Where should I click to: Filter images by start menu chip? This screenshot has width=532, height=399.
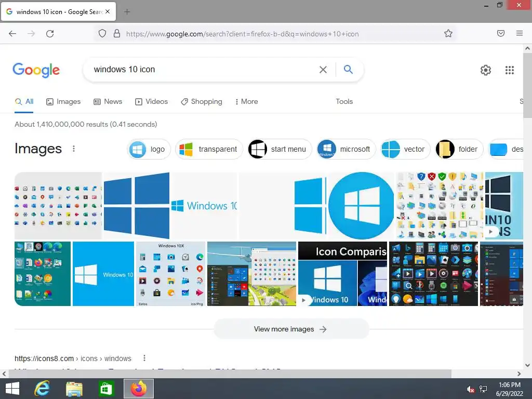280,149
